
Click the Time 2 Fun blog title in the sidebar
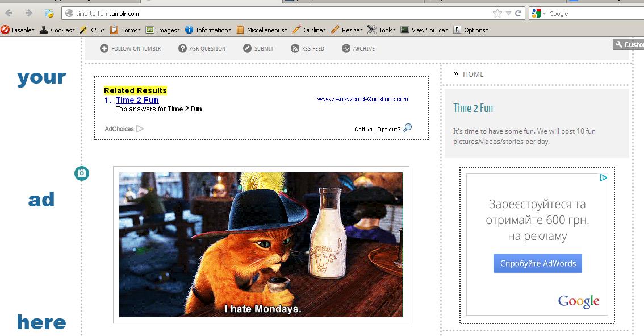point(472,108)
